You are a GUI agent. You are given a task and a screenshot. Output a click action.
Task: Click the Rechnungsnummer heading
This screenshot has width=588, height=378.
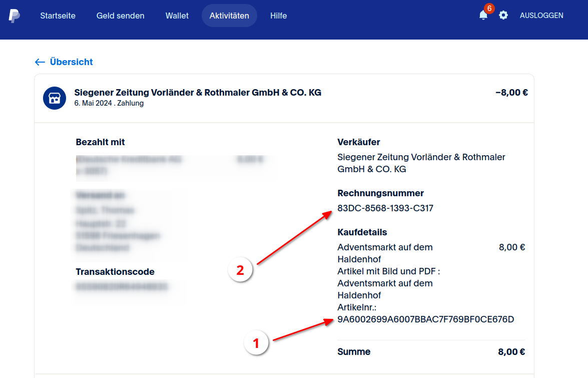tap(381, 193)
